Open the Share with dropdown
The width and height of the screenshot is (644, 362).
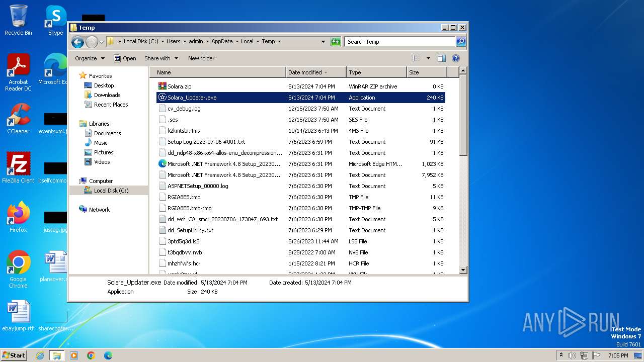tap(161, 58)
